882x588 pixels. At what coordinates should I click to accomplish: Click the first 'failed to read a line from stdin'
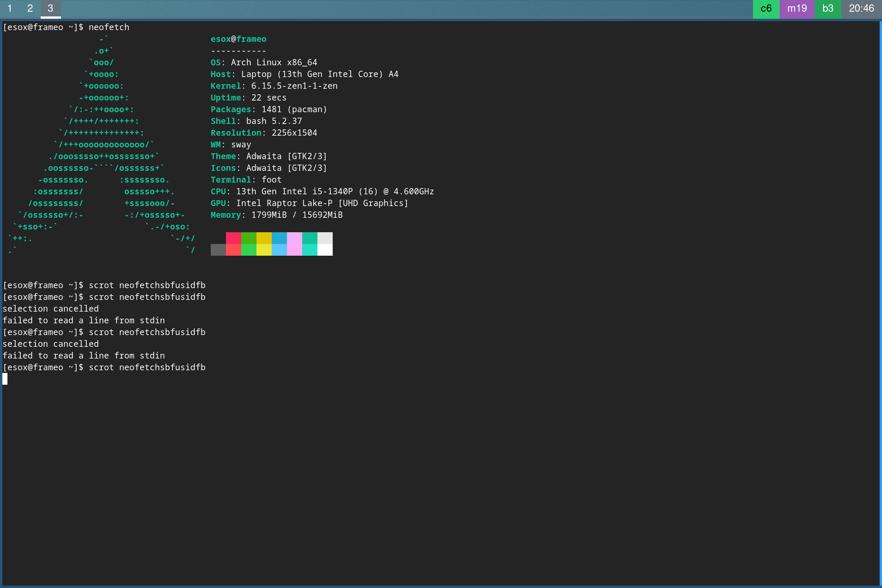(x=84, y=321)
